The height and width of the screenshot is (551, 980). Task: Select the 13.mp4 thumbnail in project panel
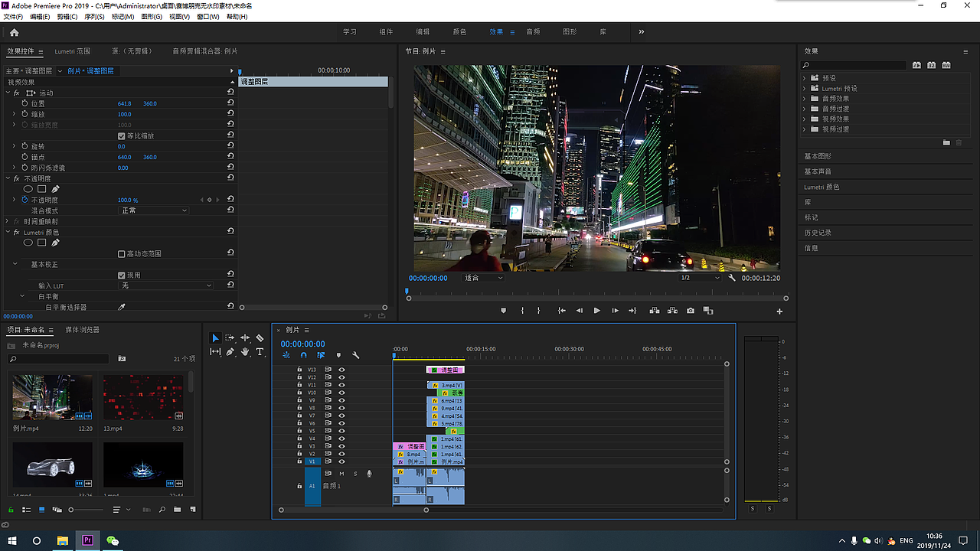[143, 397]
